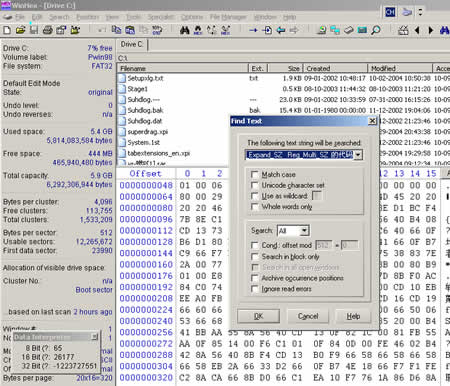The image size is (450, 386).
Task: Open the File Manager menu
Action: [x=228, y=17]
